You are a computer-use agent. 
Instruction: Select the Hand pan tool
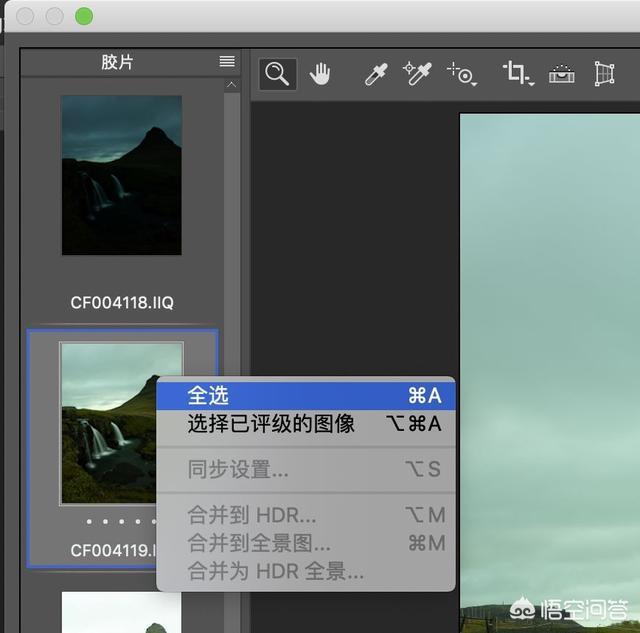coord(320,74)
